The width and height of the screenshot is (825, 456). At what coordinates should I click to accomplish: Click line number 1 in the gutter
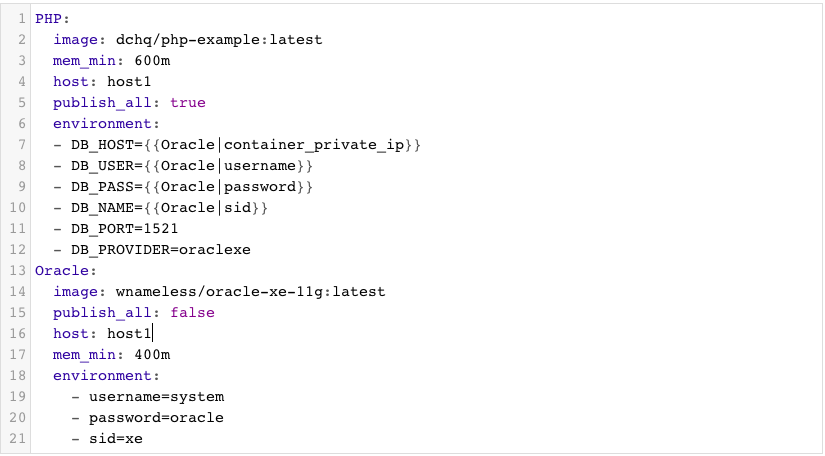click(x=22, y=19)
